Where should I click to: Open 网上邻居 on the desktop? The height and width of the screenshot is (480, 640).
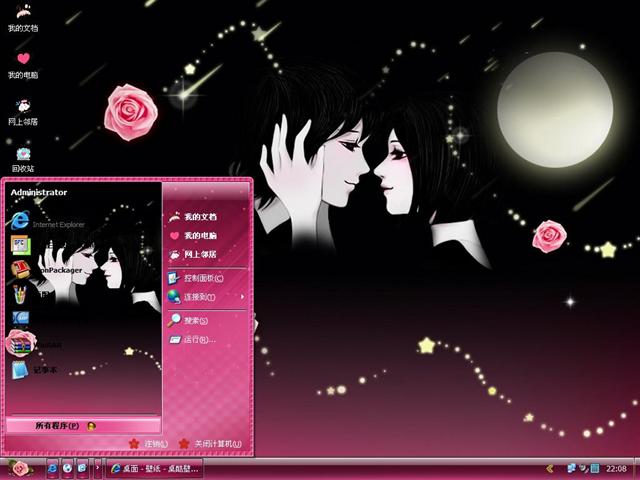pos(23,108)
